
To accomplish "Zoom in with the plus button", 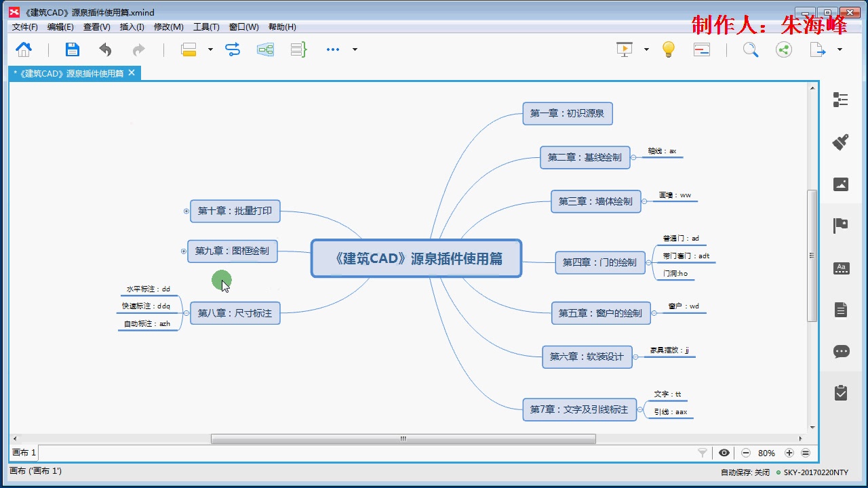I will [x=789, y=453].
